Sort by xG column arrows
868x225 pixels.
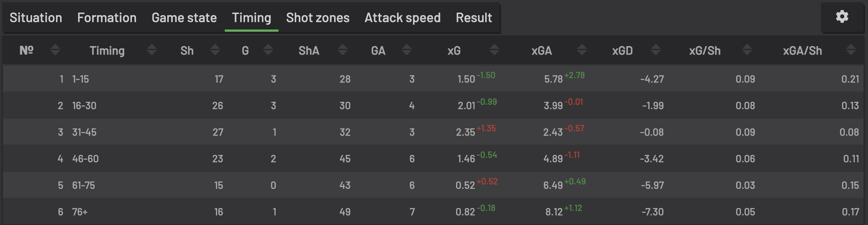[494, 49]
